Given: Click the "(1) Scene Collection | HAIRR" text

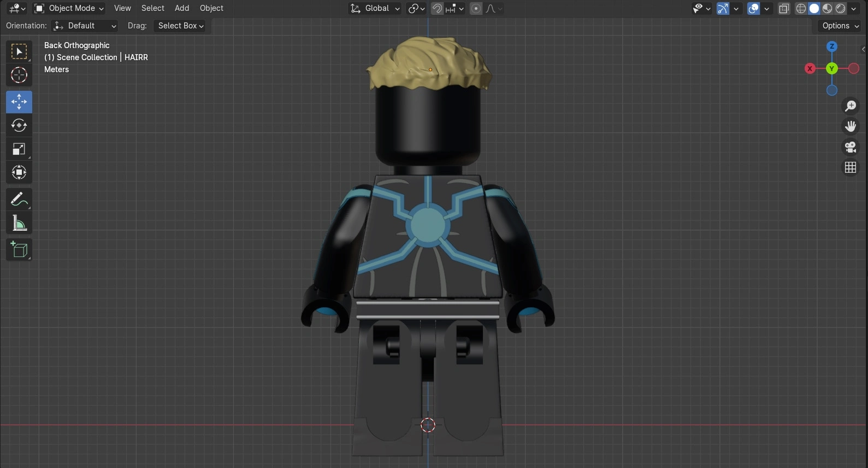Looking at the screenshot, I should [x=96, y=57].
